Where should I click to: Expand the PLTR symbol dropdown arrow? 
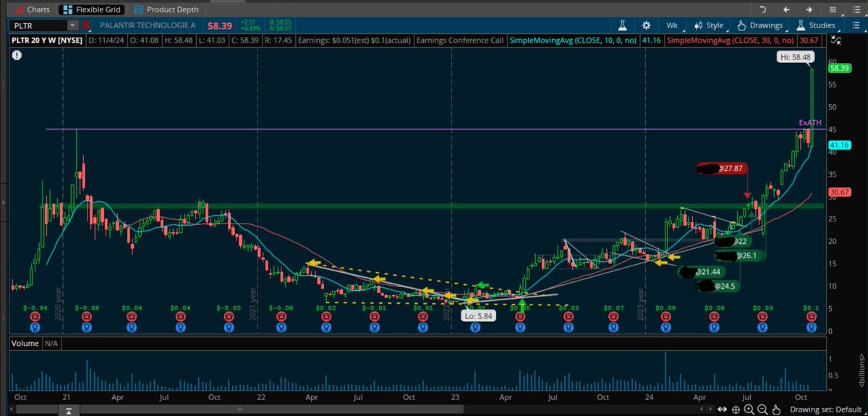click(73, 25)
